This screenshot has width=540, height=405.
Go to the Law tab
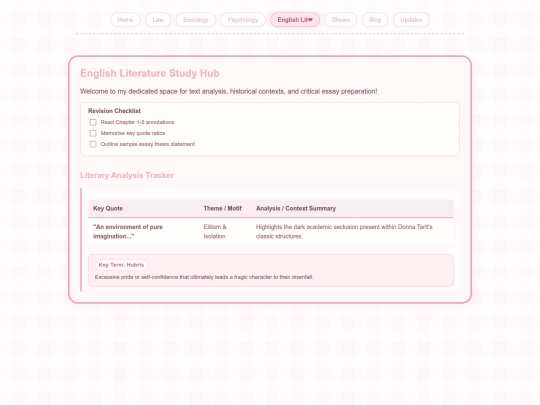click(x=158, y=20)
